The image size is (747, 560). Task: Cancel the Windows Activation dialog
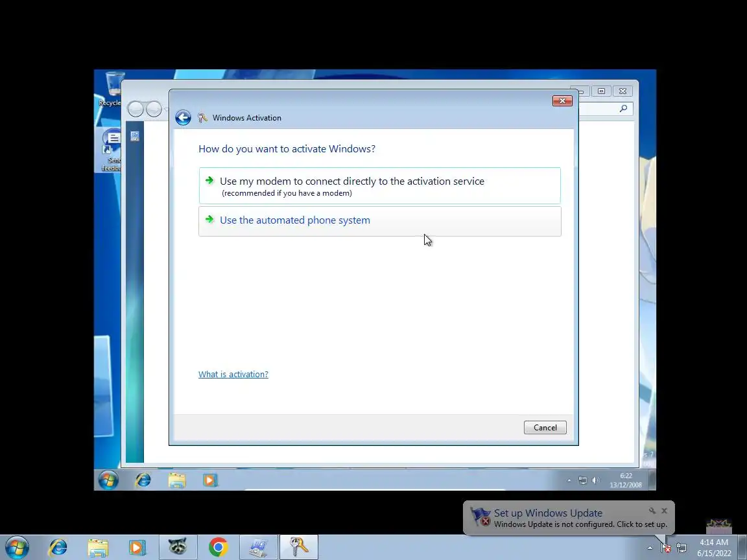click(545, 428)
